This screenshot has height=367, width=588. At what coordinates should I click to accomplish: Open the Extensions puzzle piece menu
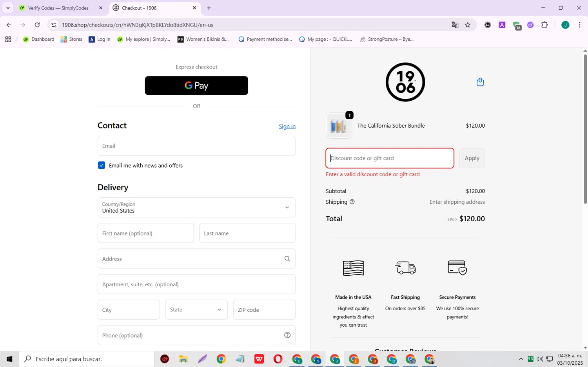[544, 25]
